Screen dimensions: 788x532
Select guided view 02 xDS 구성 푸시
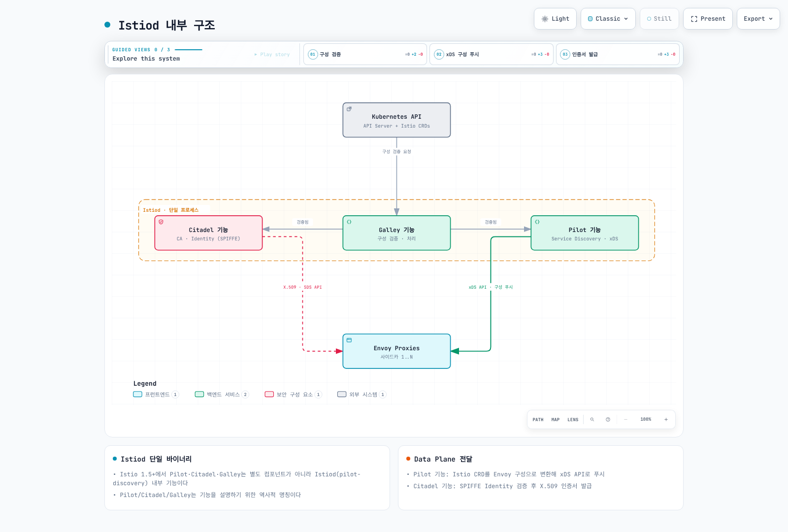492,54
